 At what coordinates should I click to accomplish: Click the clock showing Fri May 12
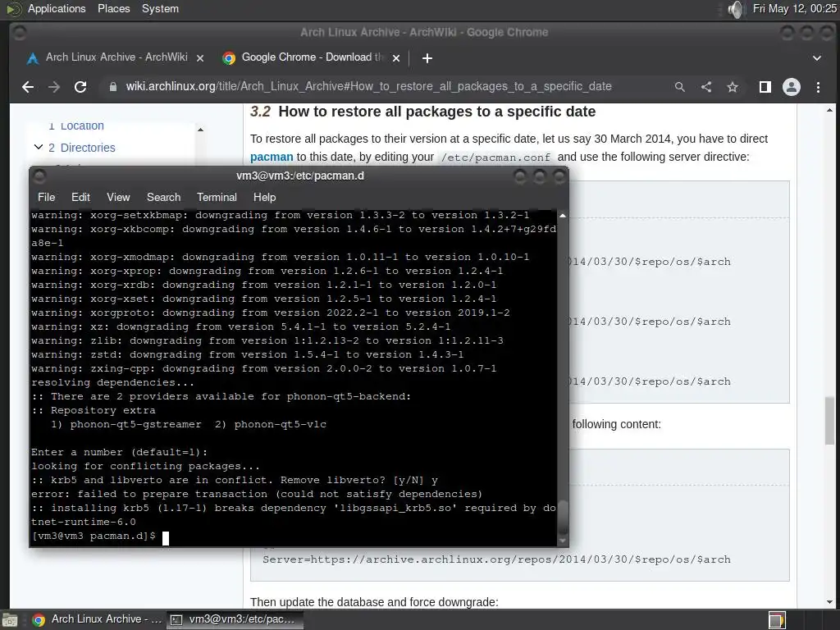794,8
